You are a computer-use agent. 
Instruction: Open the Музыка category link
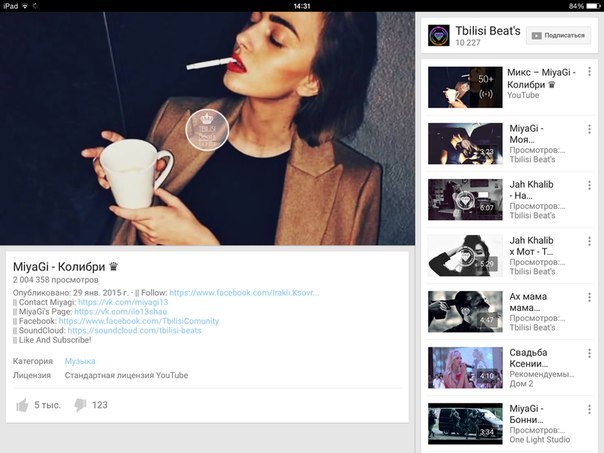pyautogui.click(x=80, y=360)
